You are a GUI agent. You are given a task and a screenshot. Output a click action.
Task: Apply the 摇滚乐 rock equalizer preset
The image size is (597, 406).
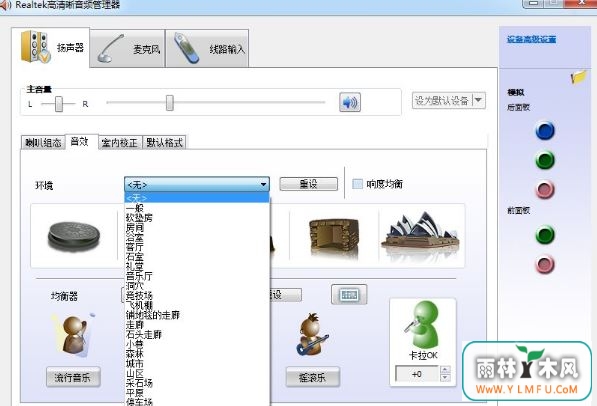pos(312,377)
